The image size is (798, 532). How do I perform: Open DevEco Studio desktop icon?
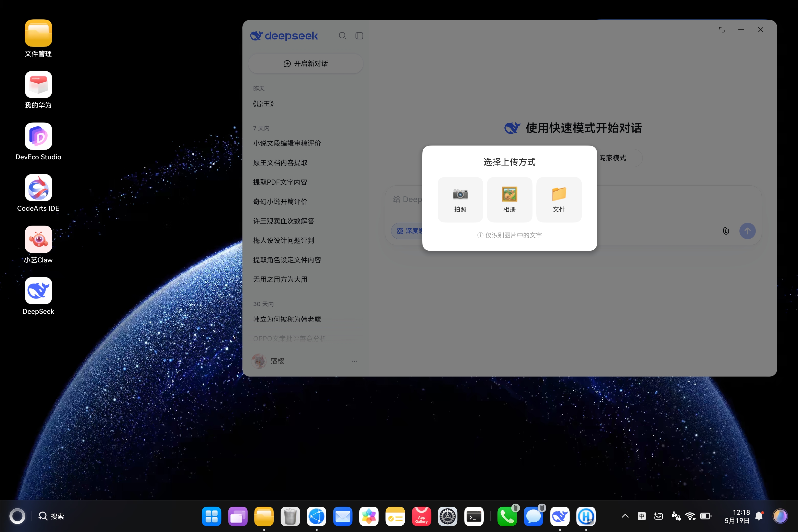pos(38,142)
